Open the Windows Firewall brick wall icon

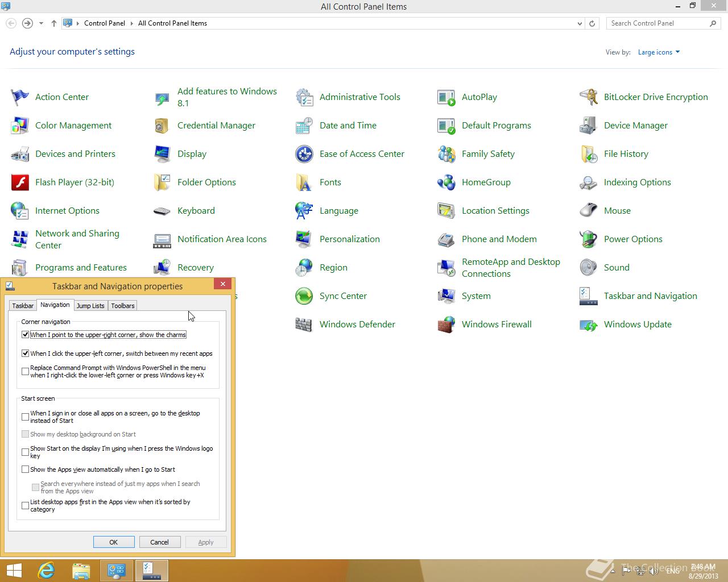pos(446,325)
